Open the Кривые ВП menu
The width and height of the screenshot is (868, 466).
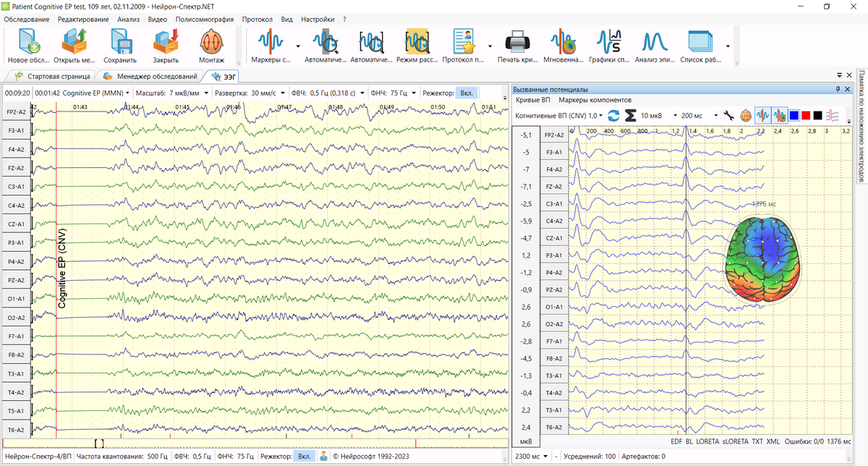[x=532, y=99]
